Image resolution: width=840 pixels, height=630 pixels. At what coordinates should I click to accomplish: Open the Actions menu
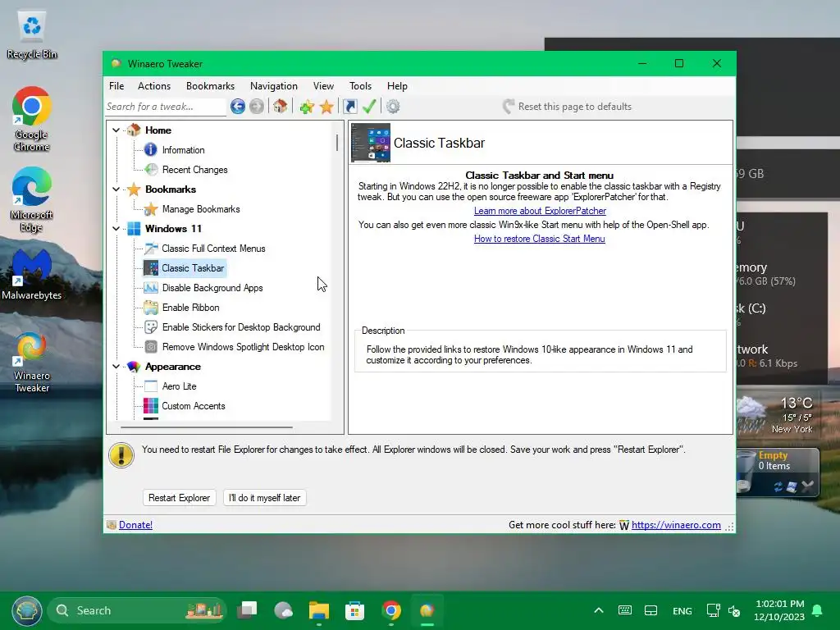tap(153, 85)
